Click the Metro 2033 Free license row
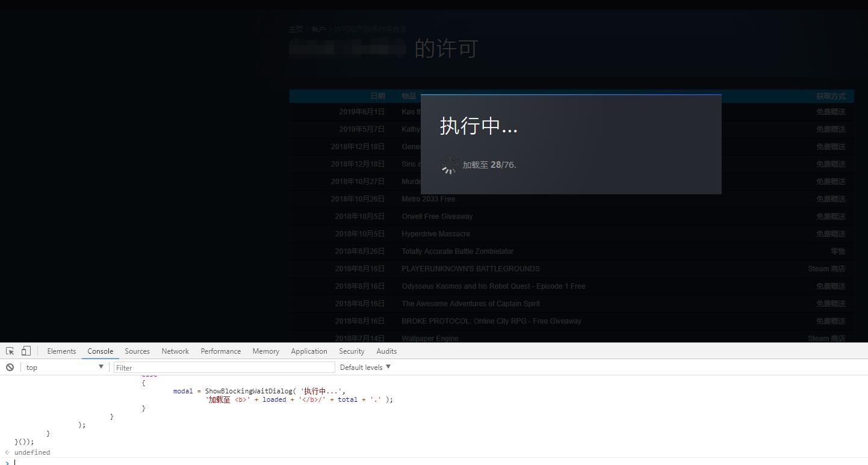868x465 pixels. [x=428, y=199]
